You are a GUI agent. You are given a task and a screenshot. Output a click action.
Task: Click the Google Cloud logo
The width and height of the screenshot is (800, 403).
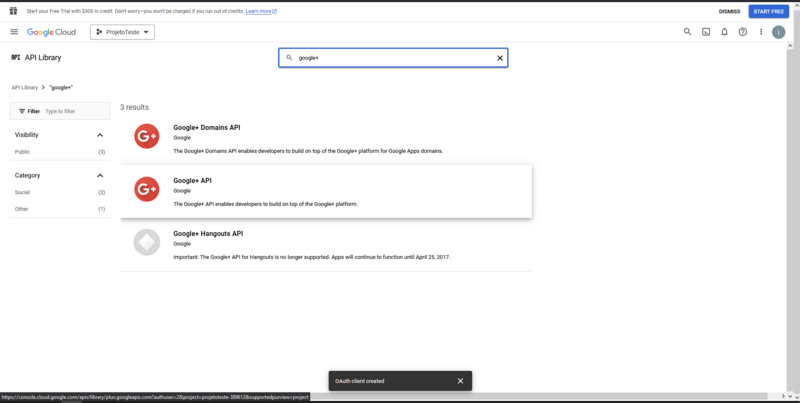coord(51,32)
